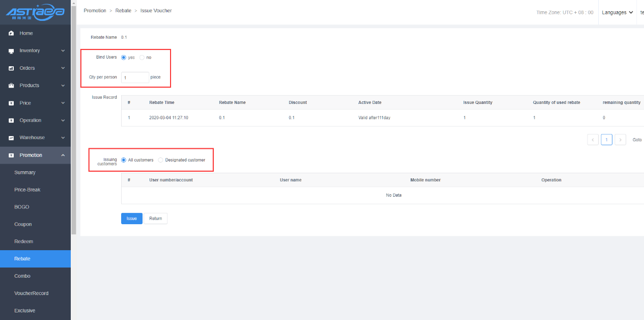The width and height of the screenshot is (644, 320).
Task: Click the Price icon in sidebar
Action: [11, 103]
